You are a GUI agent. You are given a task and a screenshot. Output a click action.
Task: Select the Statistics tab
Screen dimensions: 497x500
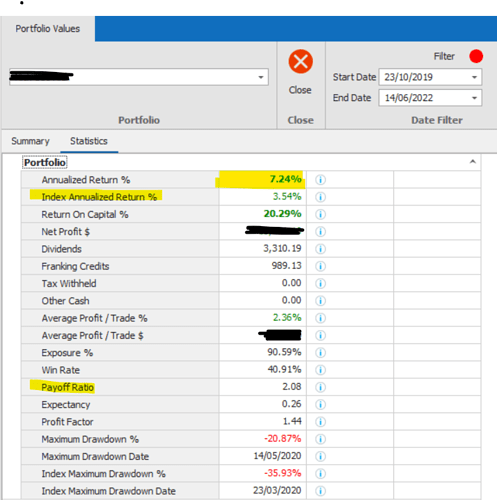(89, 141)
